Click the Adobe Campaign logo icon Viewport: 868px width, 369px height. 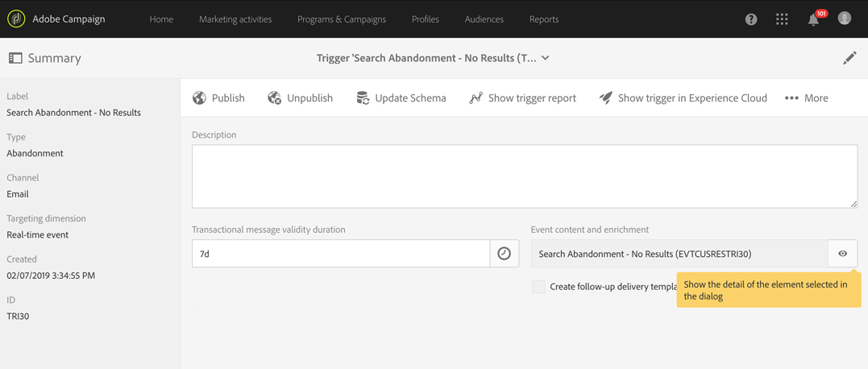tap(16, 19)
